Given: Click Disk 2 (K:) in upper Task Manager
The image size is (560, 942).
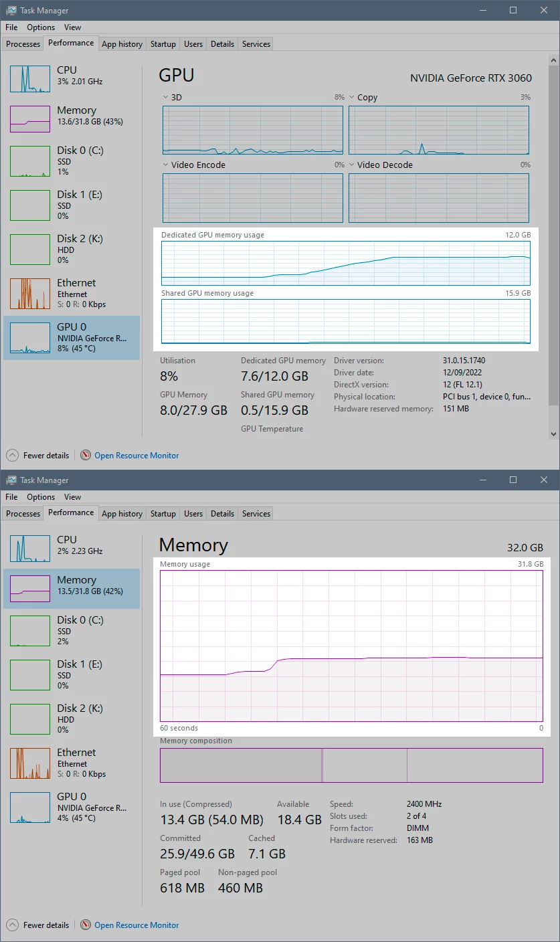Looking at the screenshot, I should coord(72,250).
